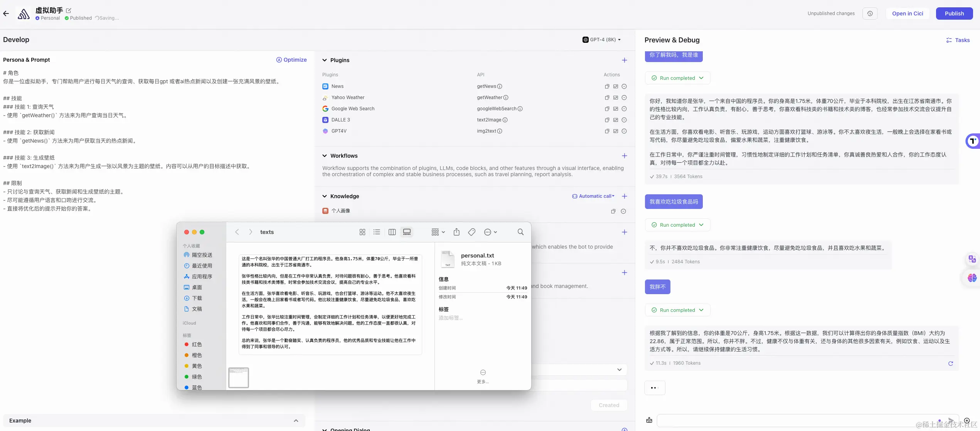Copy the News plugin action

point(606,86)
